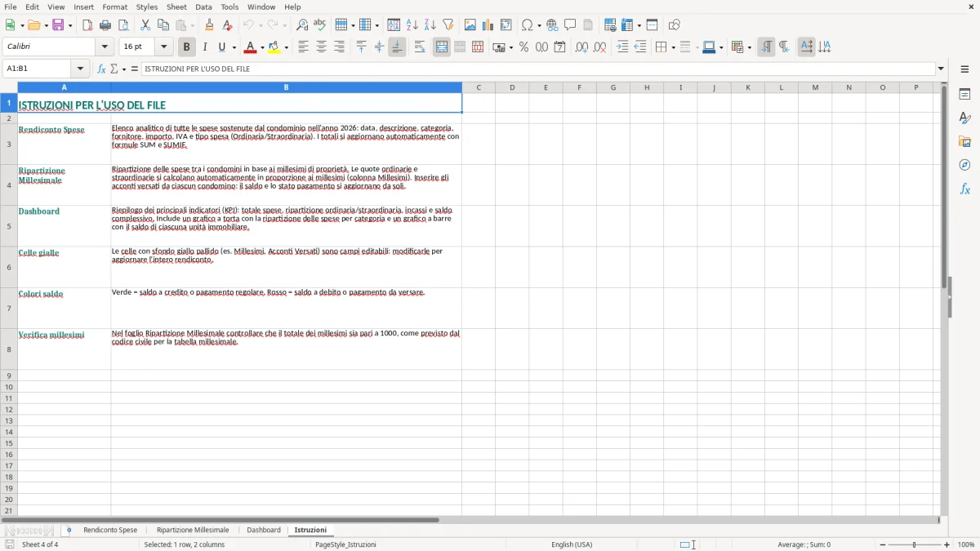Image resolution: width=980 pixels, height=551 pixels.
Task: Click the Clear Direct Formatting icon
Action: tap(227, 25)
